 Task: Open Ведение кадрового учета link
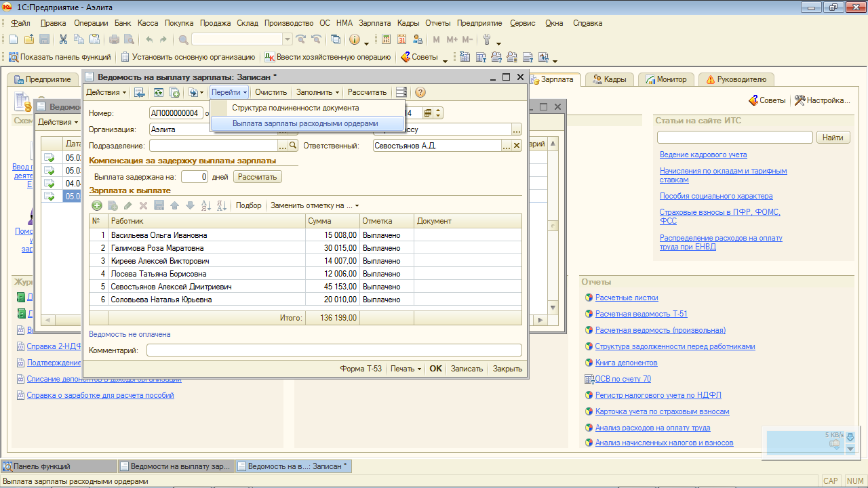[x=703, y=155]
